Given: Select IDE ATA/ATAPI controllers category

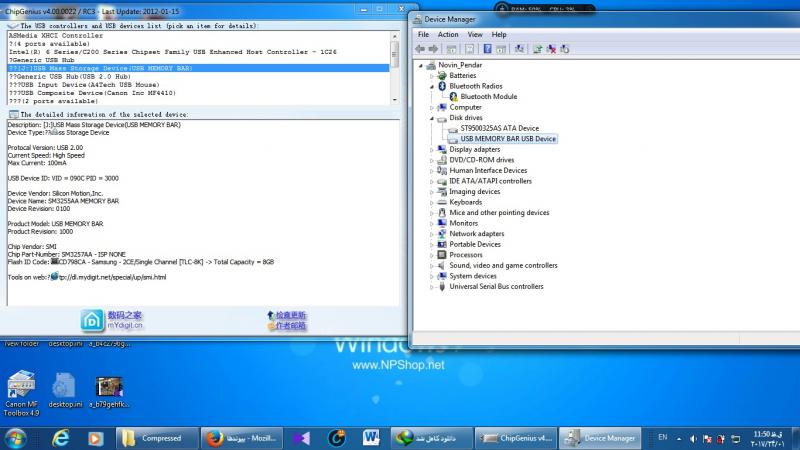Looking at the screenshot, I should 490,181.
